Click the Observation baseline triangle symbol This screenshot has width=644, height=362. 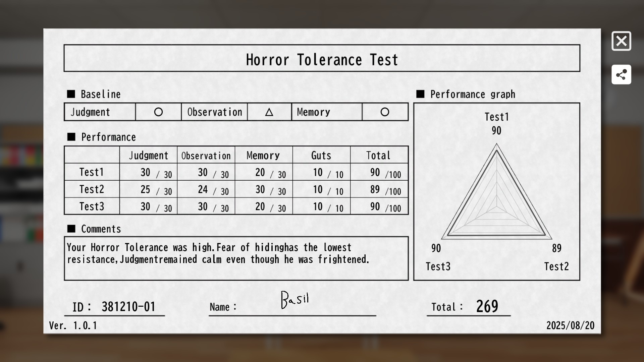[x=269, y=112]
